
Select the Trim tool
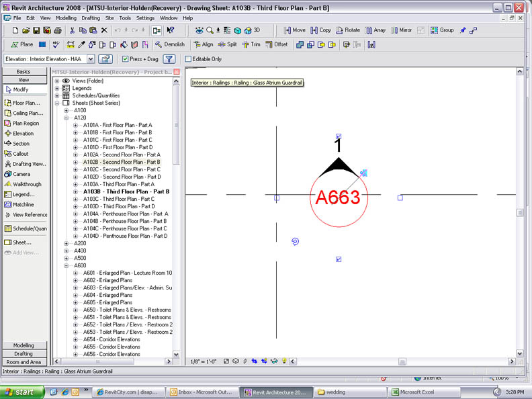[251, 44]
